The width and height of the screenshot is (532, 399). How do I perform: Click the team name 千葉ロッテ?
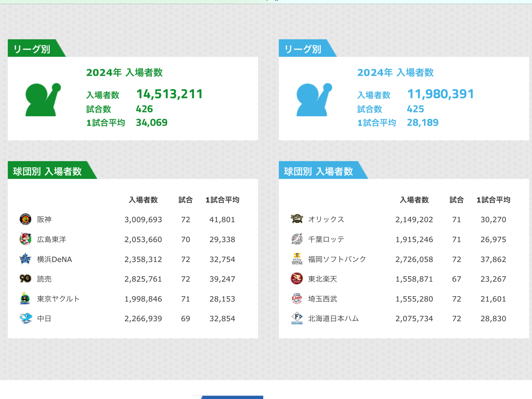[326, 239]
